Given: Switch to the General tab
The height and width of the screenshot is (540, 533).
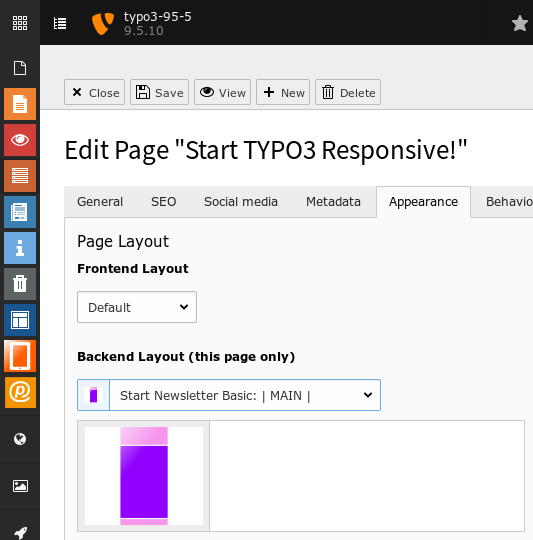Looking at the screenshot, I should tap(100, 202).
